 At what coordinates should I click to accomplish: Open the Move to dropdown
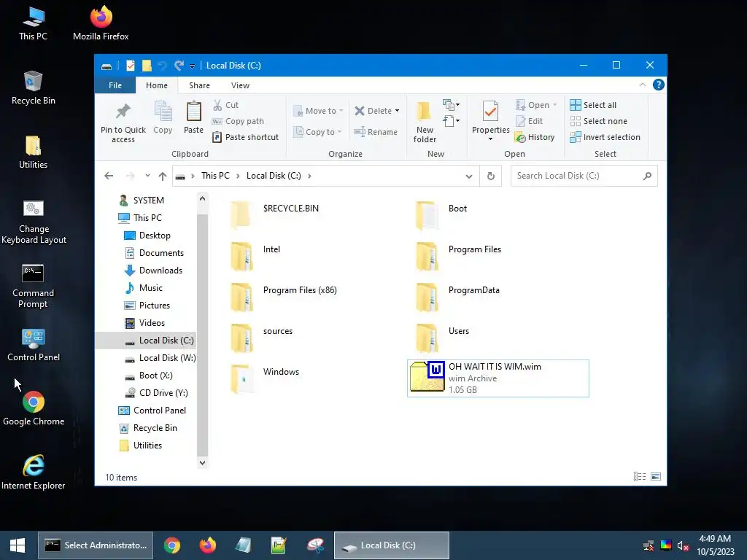[319, 111]
